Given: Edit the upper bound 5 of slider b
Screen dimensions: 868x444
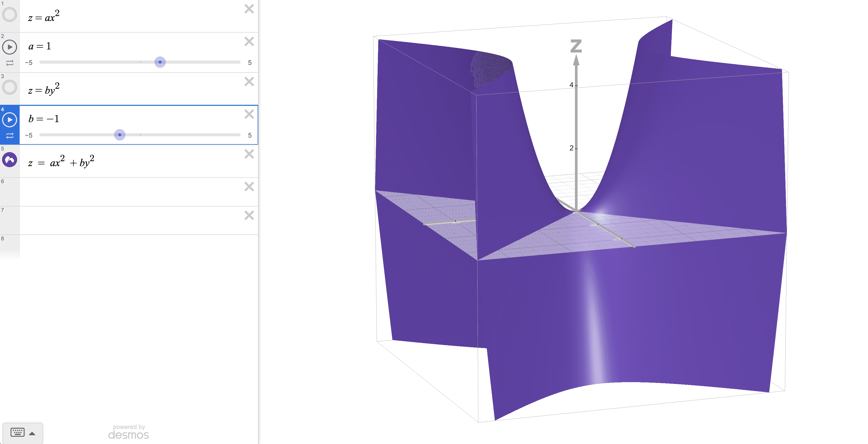Looking at the screenshot, I should 250,136.
